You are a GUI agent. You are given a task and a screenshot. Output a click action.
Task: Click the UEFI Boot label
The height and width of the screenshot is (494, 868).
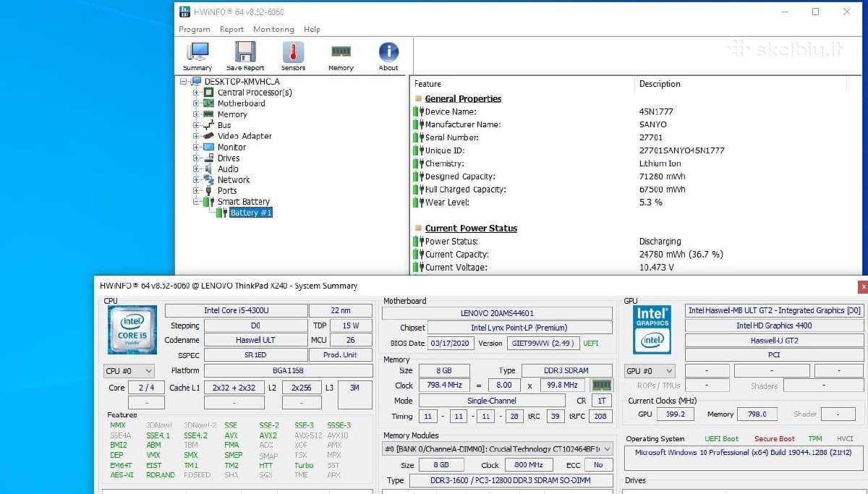[722, 439]
